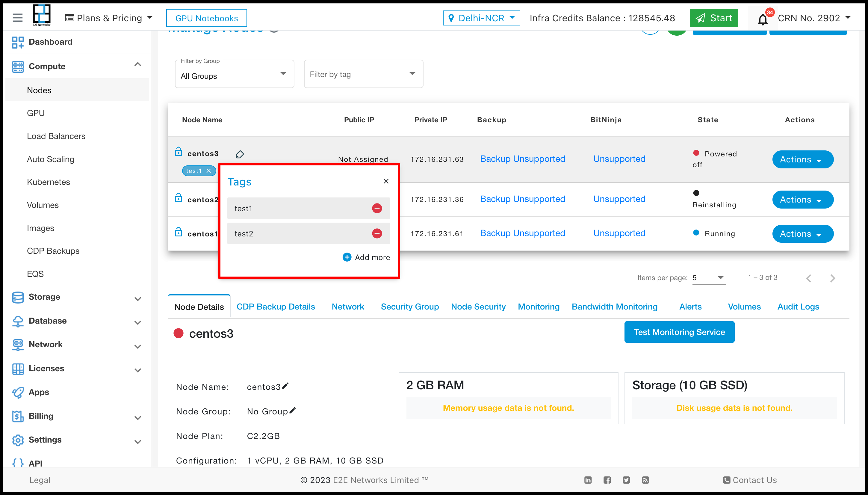
Task: Click the green Start button
Action: [x=714, y=18]
